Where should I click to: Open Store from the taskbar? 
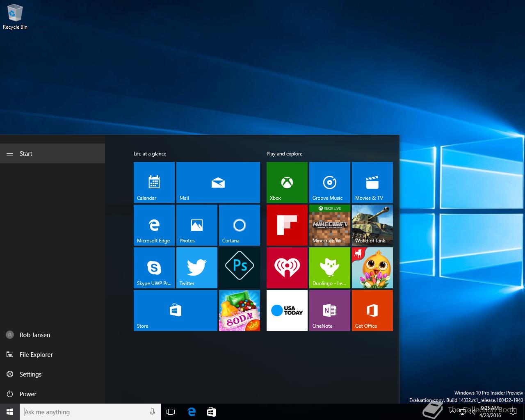point(211,412)
